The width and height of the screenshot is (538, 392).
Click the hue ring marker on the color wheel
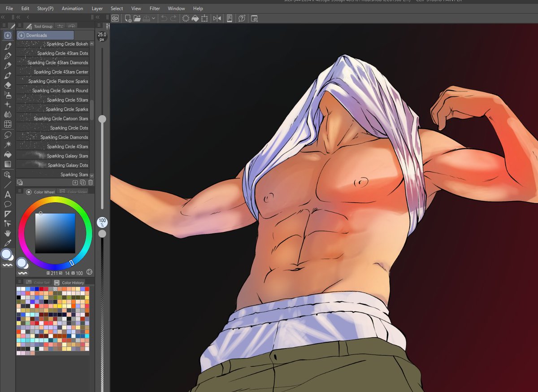71,262
